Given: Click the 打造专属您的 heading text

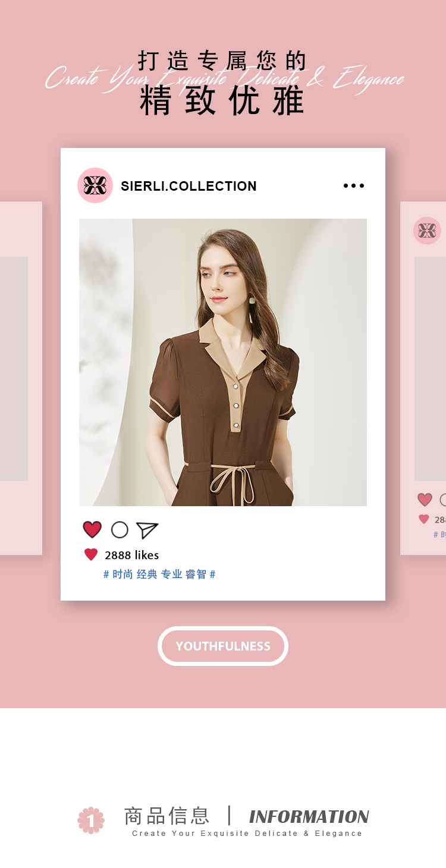Looking at the screenshot, I should click(222, 61).
